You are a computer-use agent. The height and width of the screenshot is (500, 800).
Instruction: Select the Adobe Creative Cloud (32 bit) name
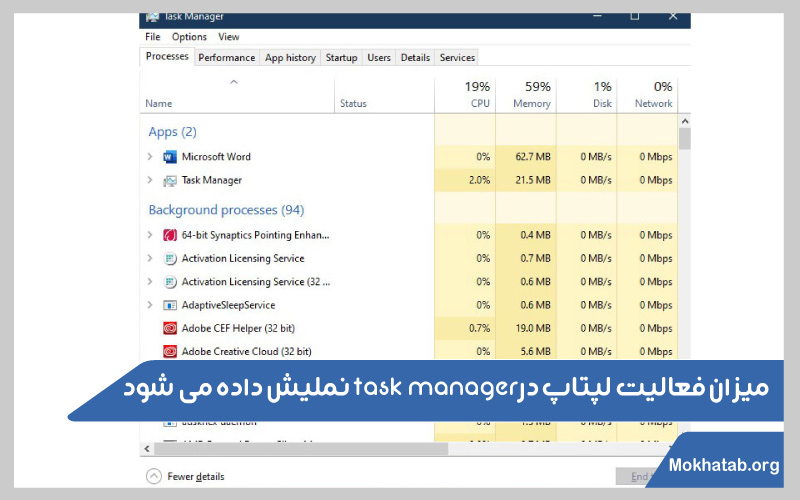pos(246,352)
